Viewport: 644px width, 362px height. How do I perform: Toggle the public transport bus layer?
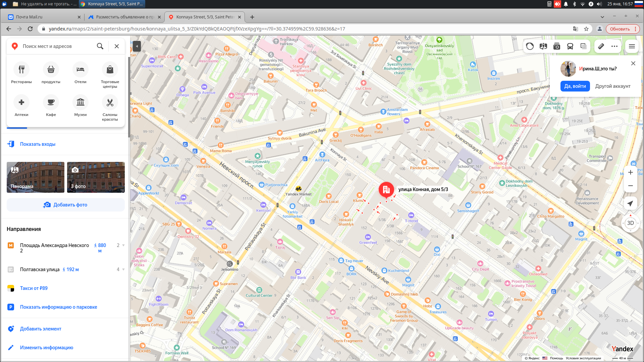point(570,46)
